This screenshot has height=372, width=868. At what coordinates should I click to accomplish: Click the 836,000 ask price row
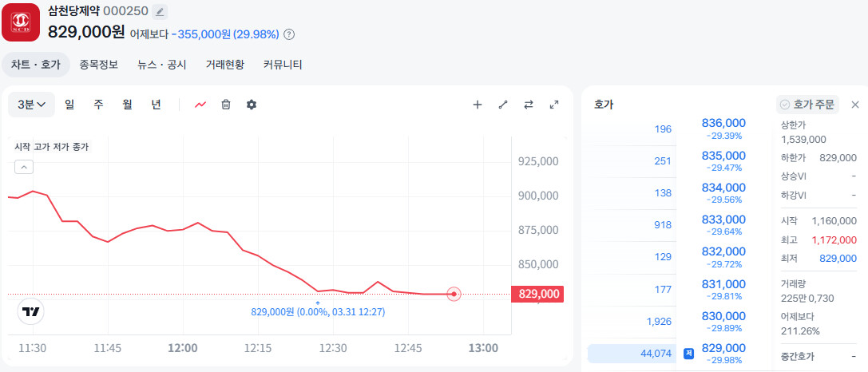click(723, 129)
